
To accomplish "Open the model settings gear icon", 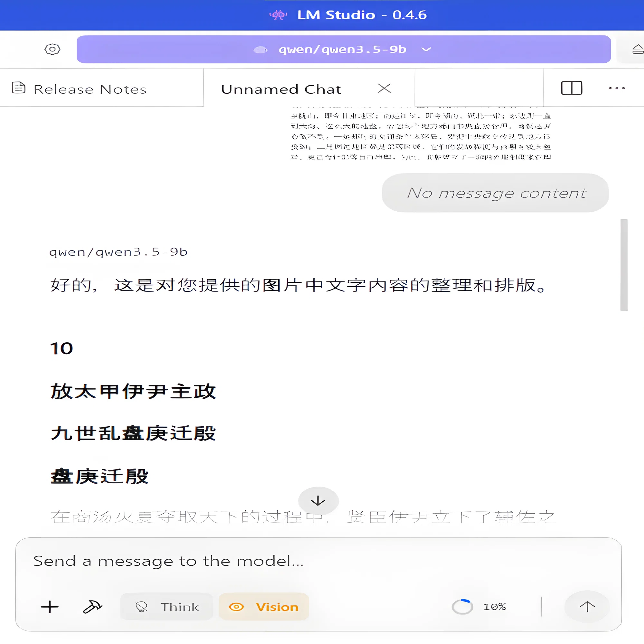I will click(52, 49).
